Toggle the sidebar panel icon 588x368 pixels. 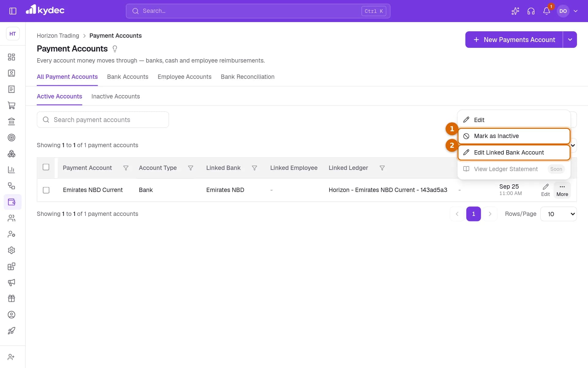[13, 11]
